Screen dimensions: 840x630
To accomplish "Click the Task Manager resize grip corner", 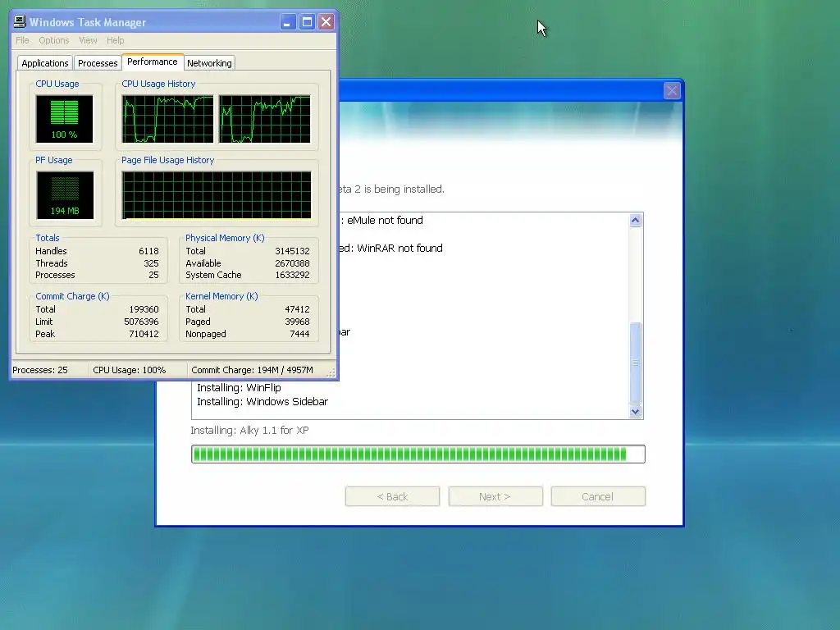I will pyautogui.click(x=331, y=373).
